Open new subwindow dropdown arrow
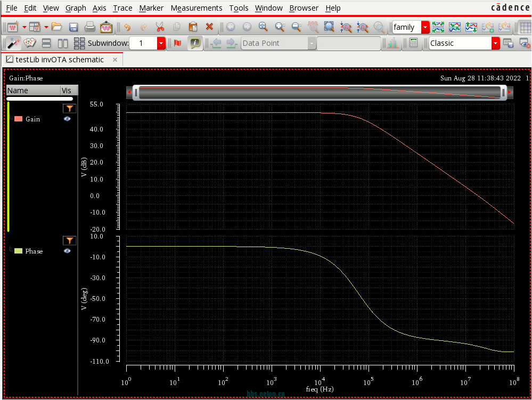Viewport: 532px width, 400px height. pyautogui.click(x=46, y=27)
